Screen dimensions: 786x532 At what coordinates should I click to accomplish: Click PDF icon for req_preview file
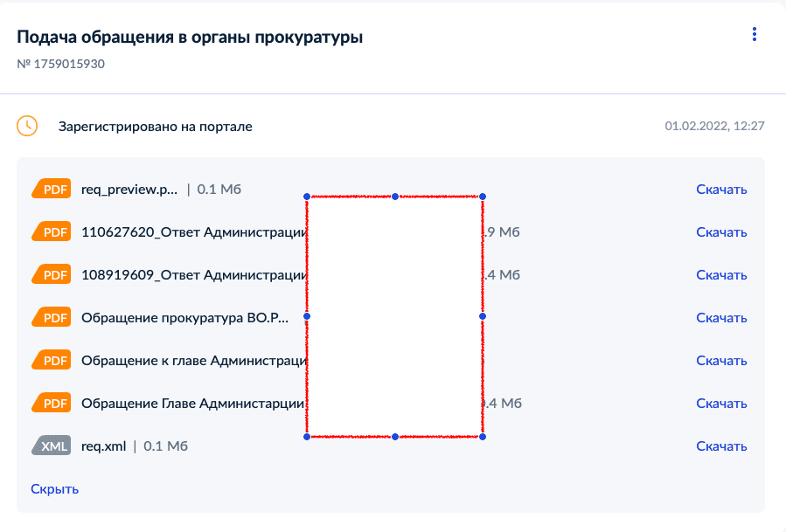pos(51,189)
